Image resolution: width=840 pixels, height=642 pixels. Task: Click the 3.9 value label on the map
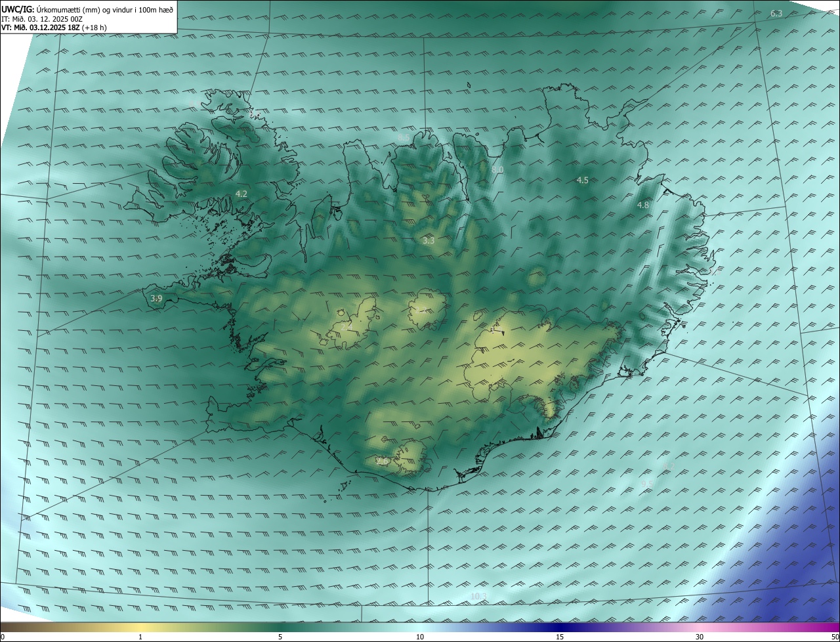pos(156,299)
